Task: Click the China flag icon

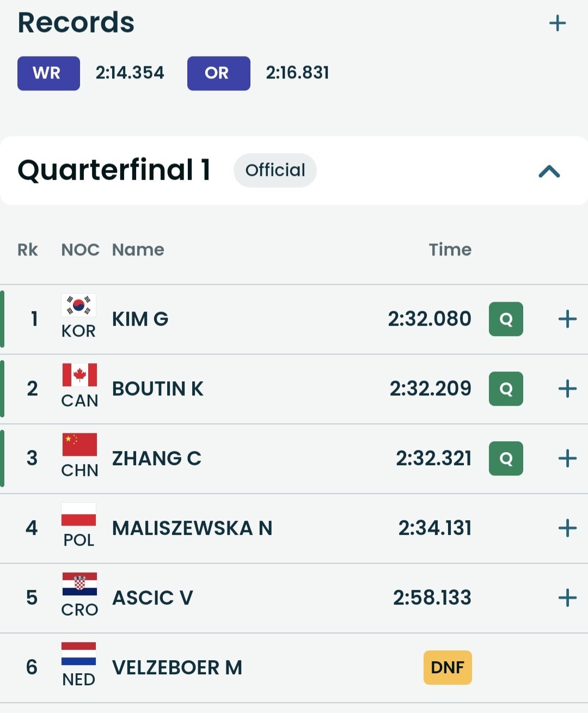Action: coord(79,444)
